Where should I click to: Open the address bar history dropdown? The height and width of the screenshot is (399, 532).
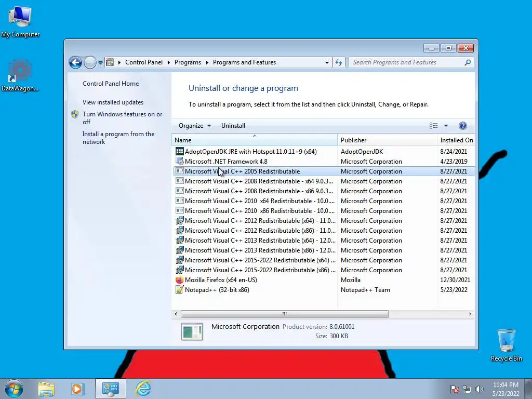point(327,62)
